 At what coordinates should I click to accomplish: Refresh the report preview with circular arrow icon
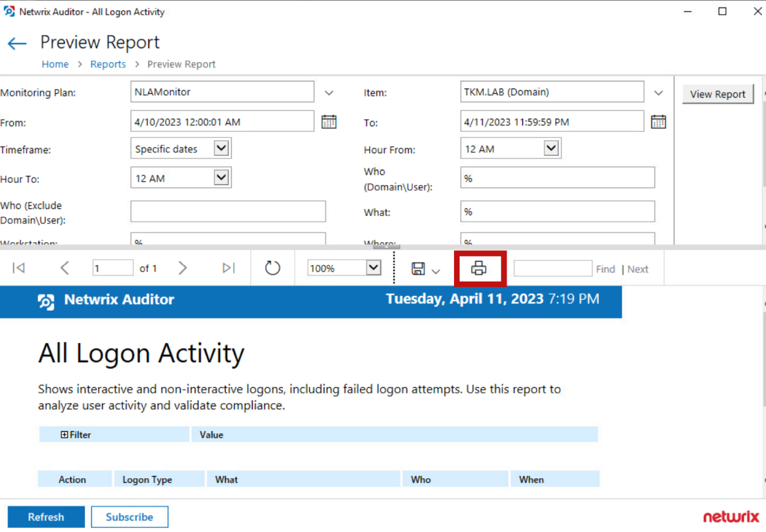tap(273, 268)
